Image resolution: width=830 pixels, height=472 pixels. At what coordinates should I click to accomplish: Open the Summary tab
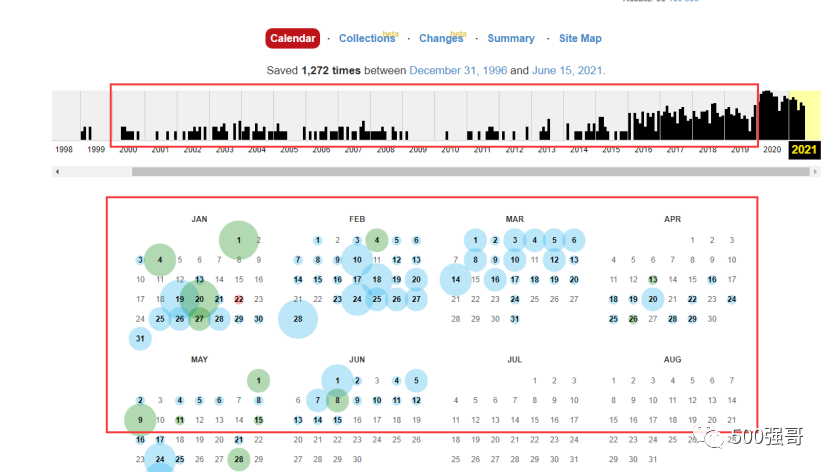pos(511,39)
